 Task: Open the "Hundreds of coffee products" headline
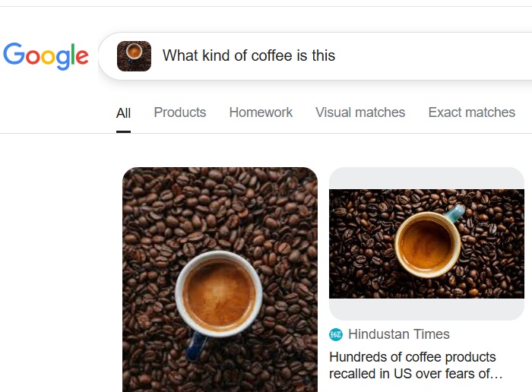(412, 357)
